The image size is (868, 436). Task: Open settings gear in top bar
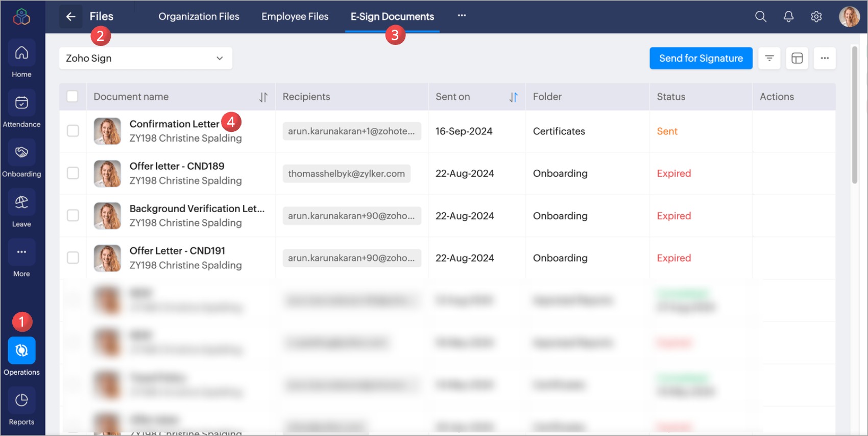click(x=816, y=17)
